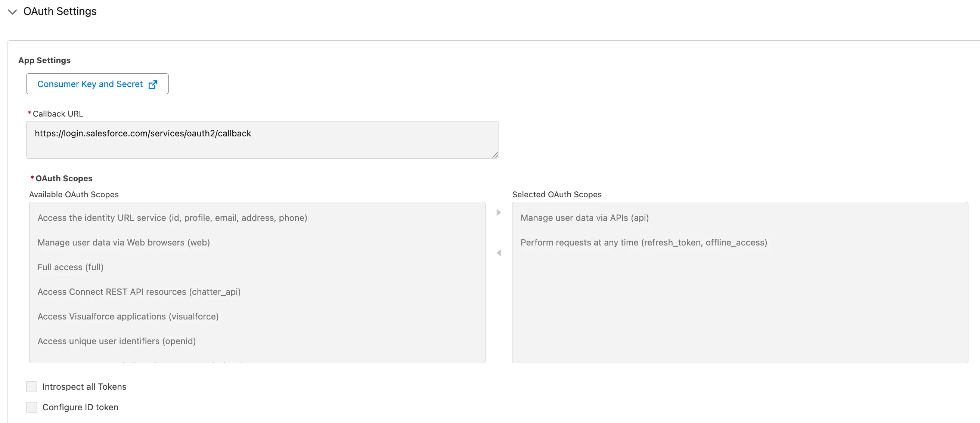Click the external link icon on Consumer Key button
The height and width of the screenshot is (423, 980).
coord(153,84)
